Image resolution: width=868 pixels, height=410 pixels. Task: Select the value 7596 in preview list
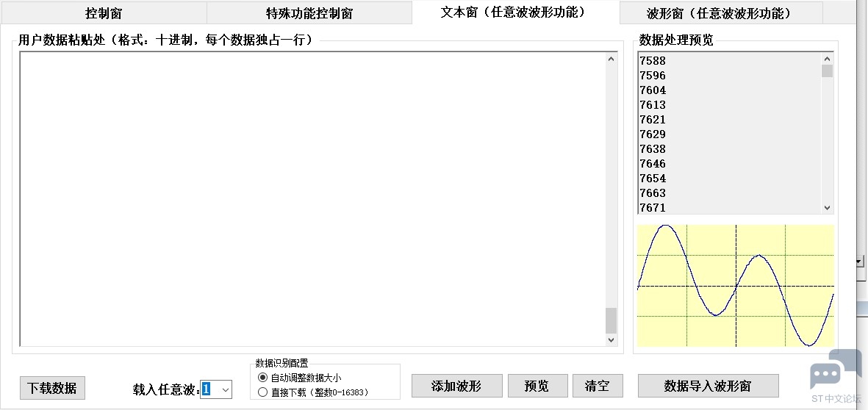[653, 76]
